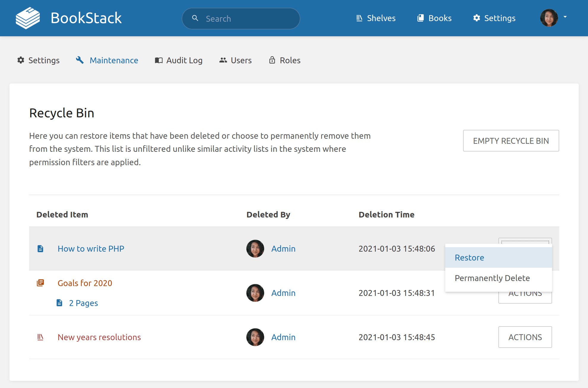The width and height of the screenshot is (588, 388).
Task: Open the Goals for 2020 book link
Action: [x=85, y=283]
